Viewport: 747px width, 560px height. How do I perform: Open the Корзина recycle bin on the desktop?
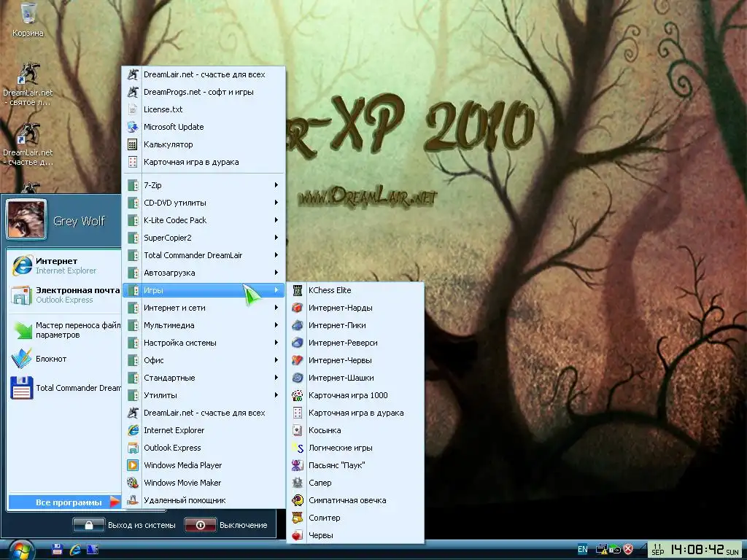click(x=28, y=20)
